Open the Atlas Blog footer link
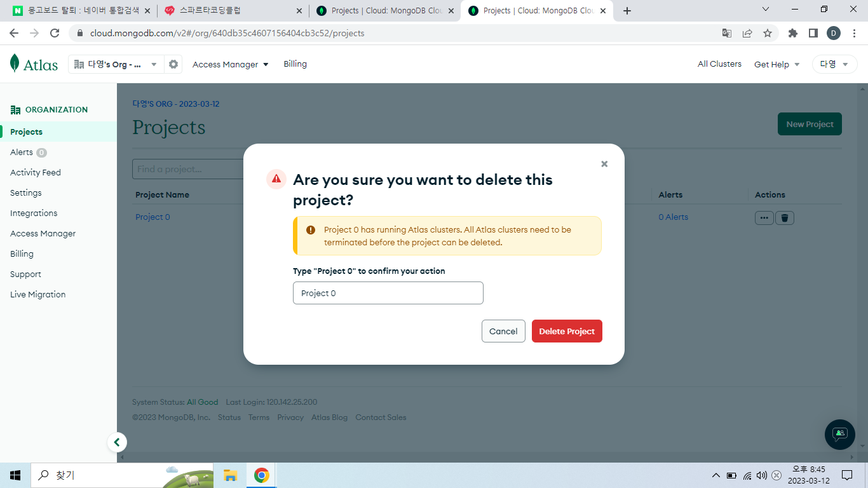868x488 pixels. (330, 417)
